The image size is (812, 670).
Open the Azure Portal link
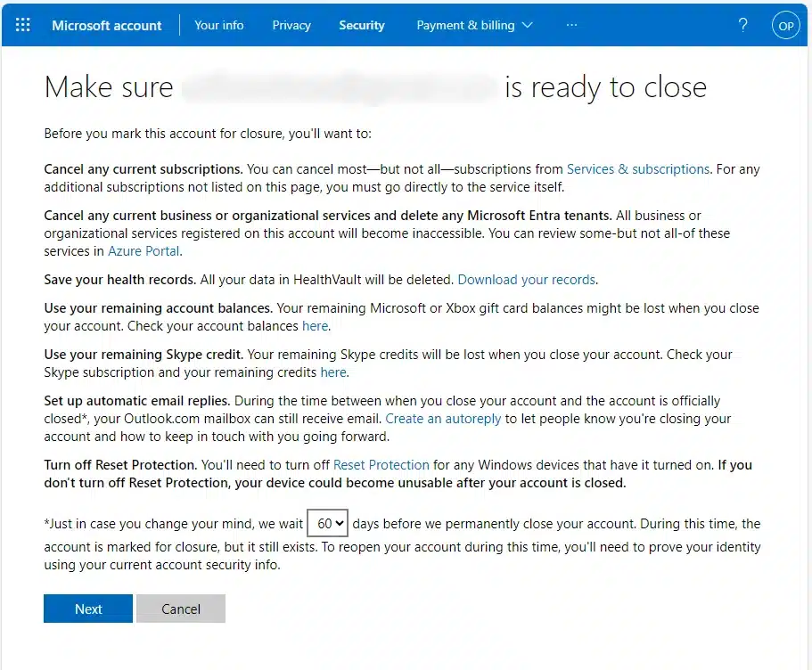[x=144, y=251]
